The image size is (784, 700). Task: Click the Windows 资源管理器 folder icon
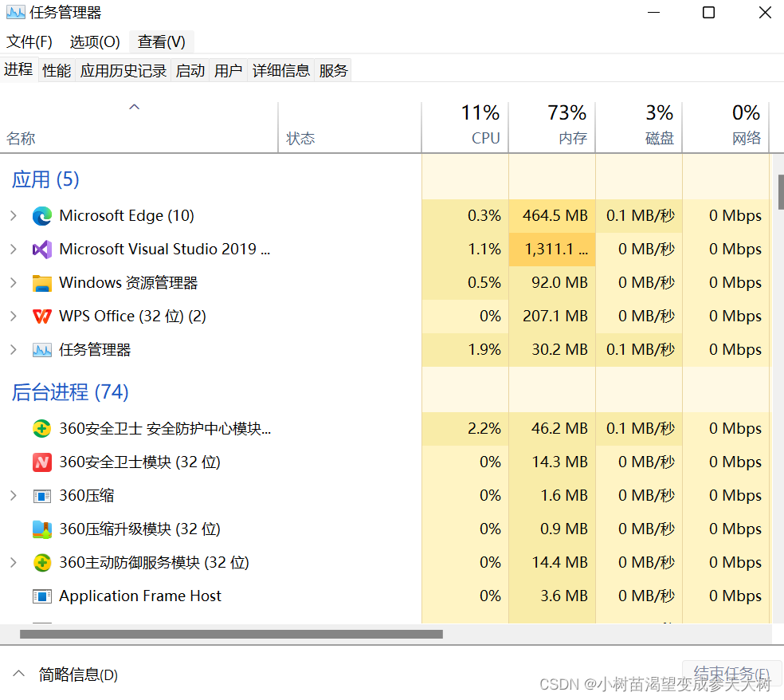(42, 283)
